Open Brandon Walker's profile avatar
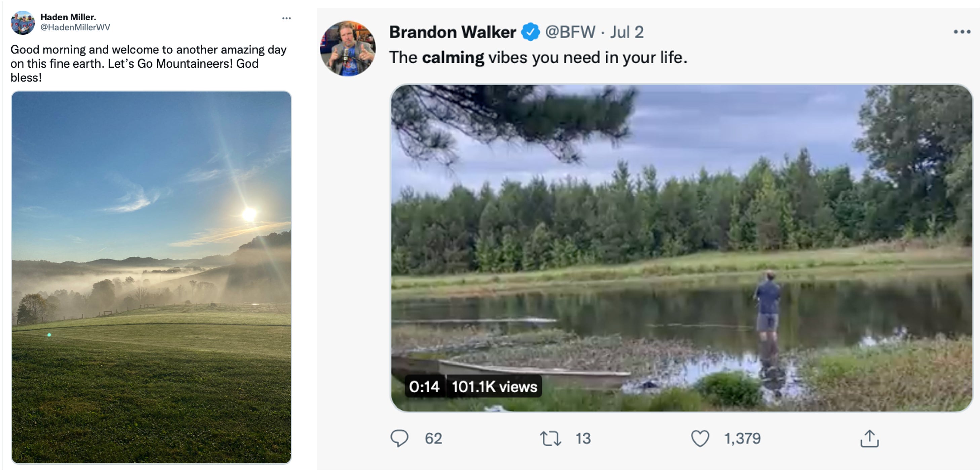 point(348,49)
